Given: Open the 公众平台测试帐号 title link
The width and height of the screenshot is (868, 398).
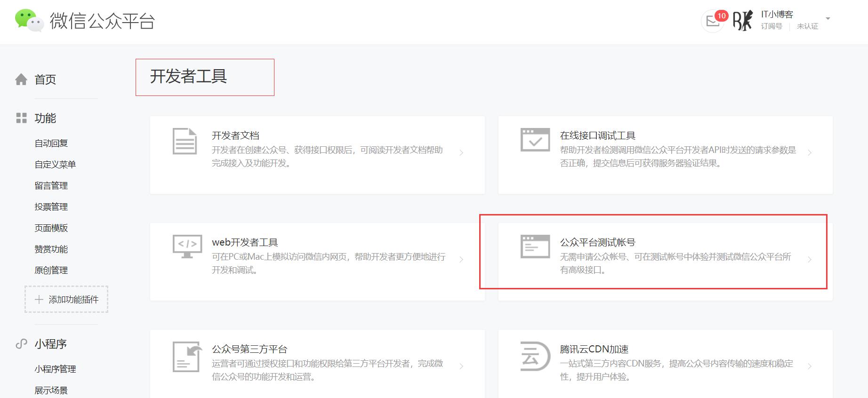Looking at the screenshot, I should pos(598,242).
